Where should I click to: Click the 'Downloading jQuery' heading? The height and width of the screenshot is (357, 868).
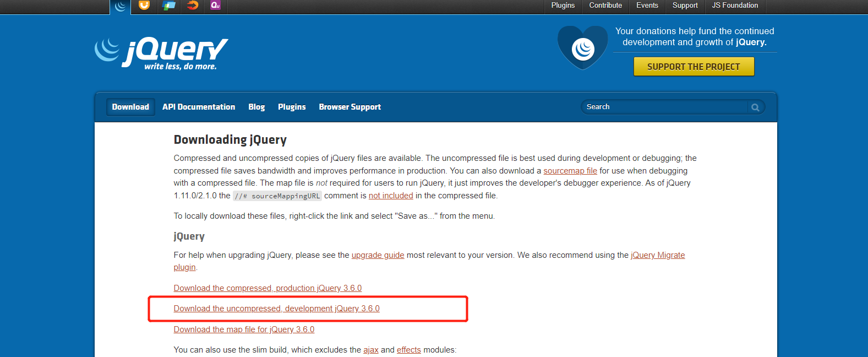(230, 140)
